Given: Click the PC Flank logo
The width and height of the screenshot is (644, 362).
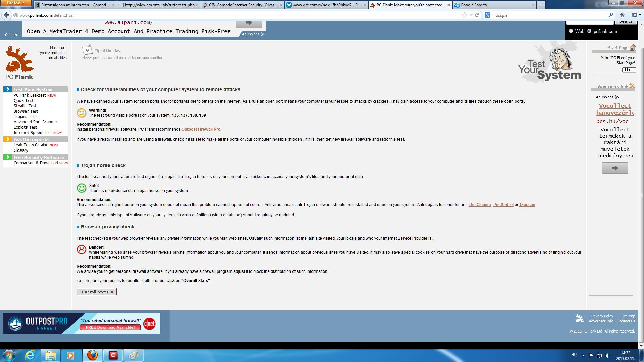Looking at the screenshot, I should (x=19, y=63).
